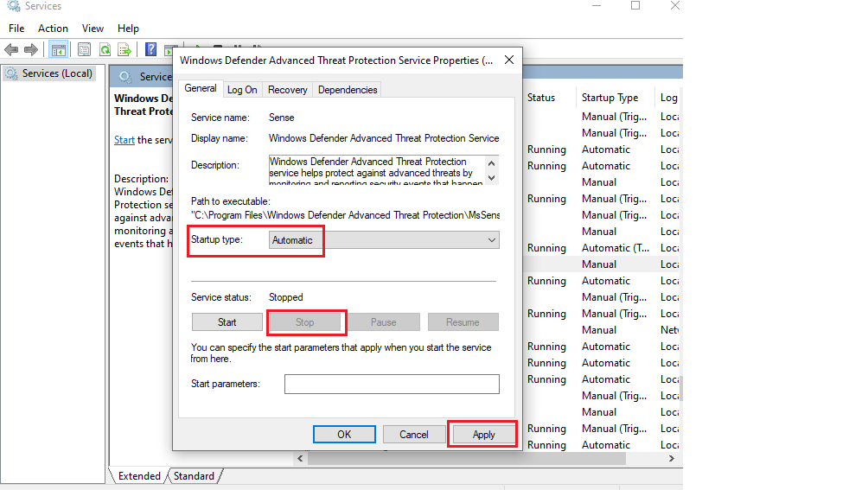Open the blue Help question-mark icon
Viewport: 868px width, 490px height.
point(150,49)
